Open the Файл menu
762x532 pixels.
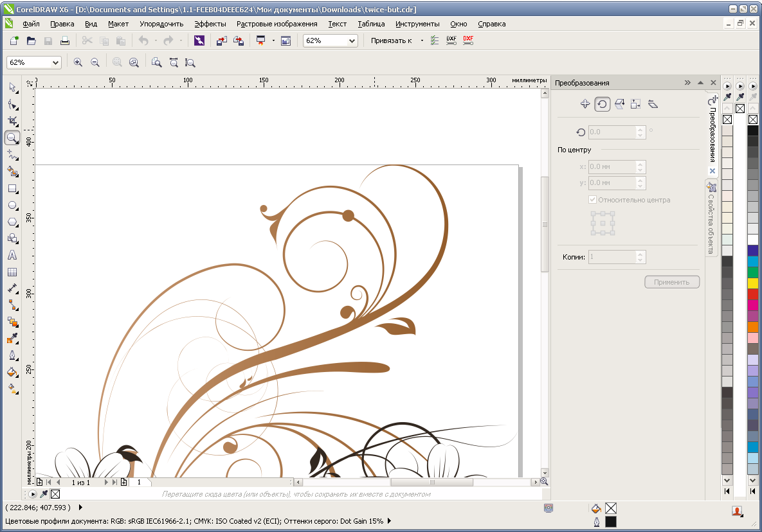click(31, 24)
